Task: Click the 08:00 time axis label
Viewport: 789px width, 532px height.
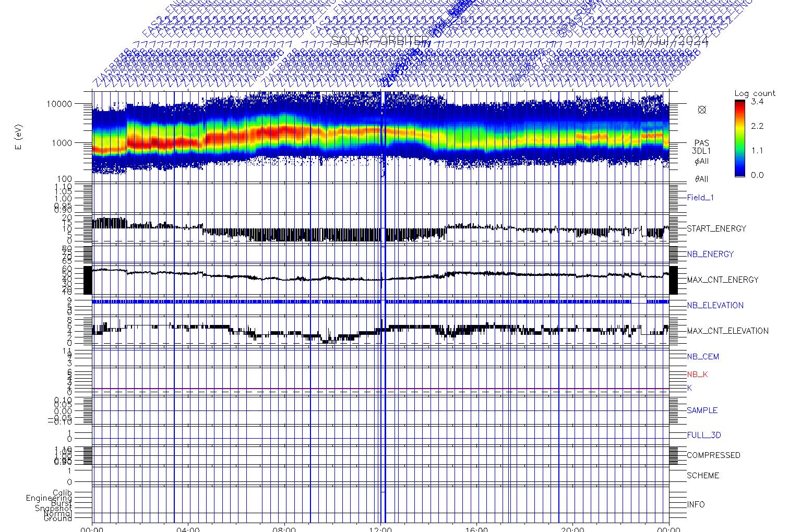Action: point(284,529)
